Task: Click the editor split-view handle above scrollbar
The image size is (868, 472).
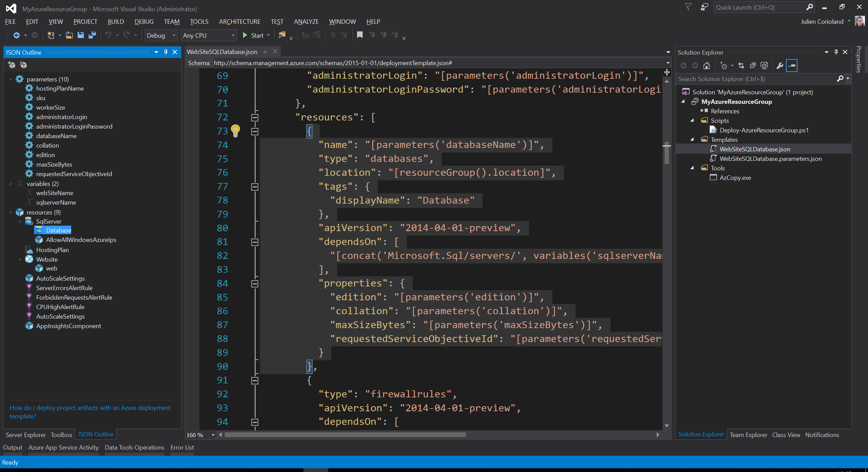Action: pos(667,72)
